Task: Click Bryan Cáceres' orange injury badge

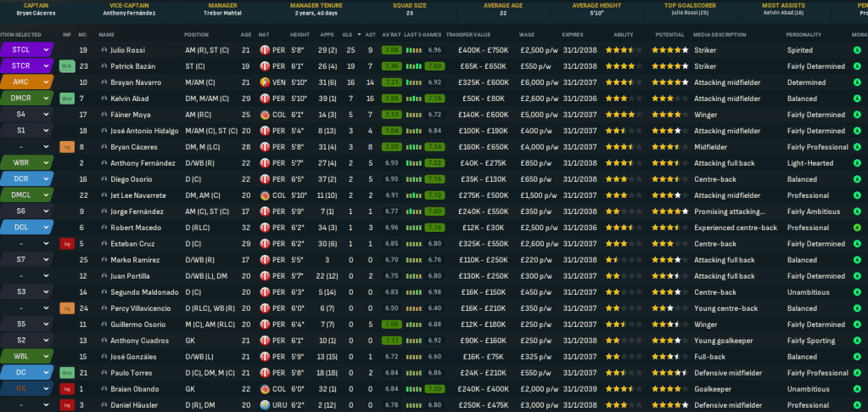Action: pyautogui.click(x=67, y=147)
